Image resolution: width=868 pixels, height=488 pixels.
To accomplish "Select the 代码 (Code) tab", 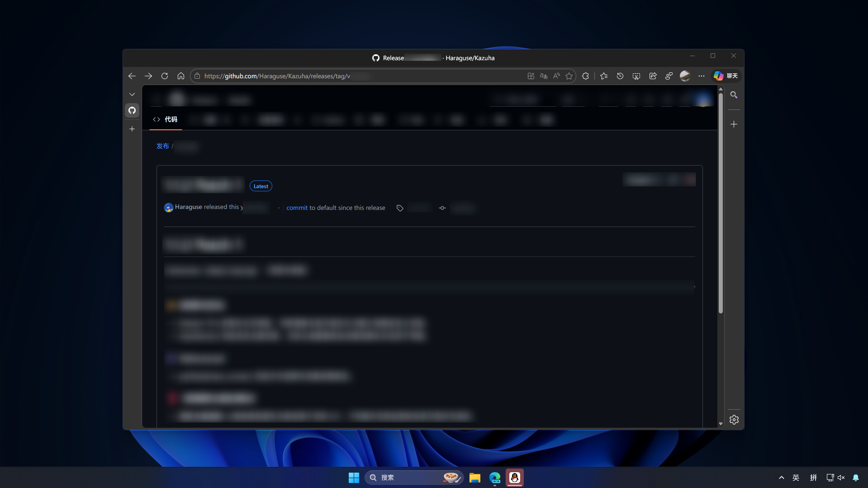I will click(166, 119).
